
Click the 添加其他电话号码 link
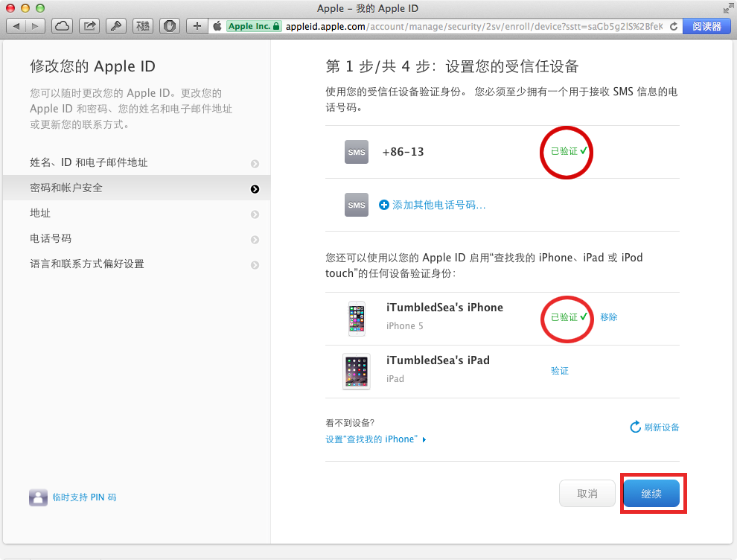439,205
